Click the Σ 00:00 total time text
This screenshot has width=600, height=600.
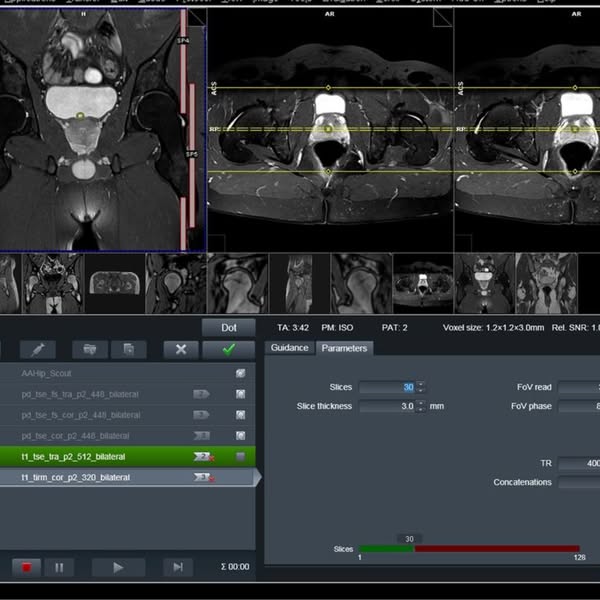click(235, 567)
